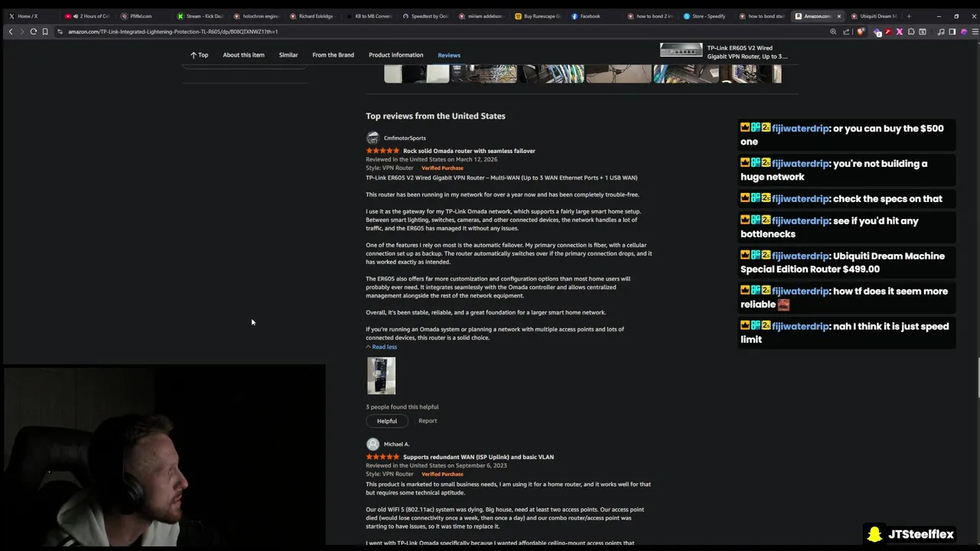Click five-star rating on CmfmotorSports review
Image resolution: width=980 pixels, height=551 pixels.
tap(383, 151)
